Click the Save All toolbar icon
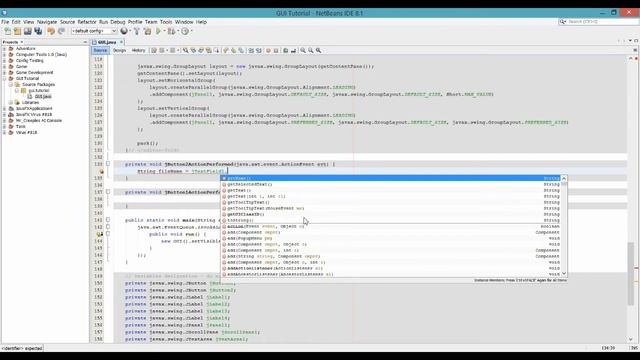The height and width of the screenshot is (360, 640). [x=38, y=31]
